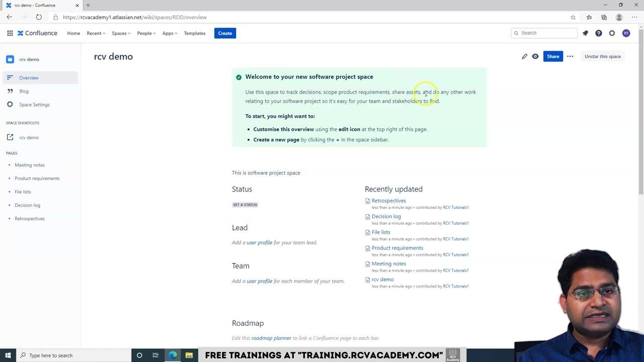Go to Home in navigation bar
This screenshot has height=362, width=644.
(73, 33)
